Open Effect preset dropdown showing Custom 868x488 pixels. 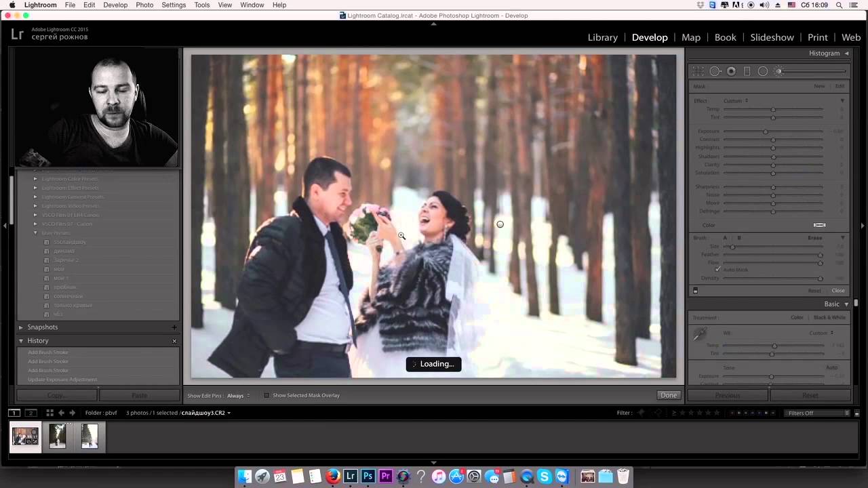736,101
